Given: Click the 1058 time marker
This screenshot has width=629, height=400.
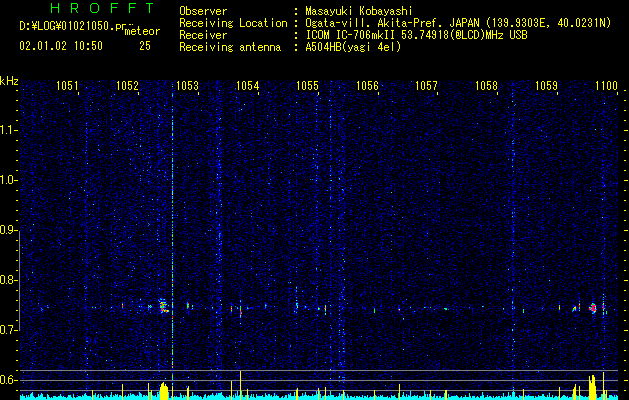Looking at the screenshot, I should [x=486, y=85].
